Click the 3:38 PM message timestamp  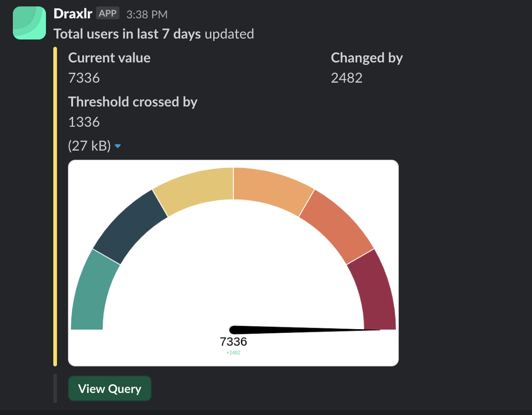(x=147, y=14)
